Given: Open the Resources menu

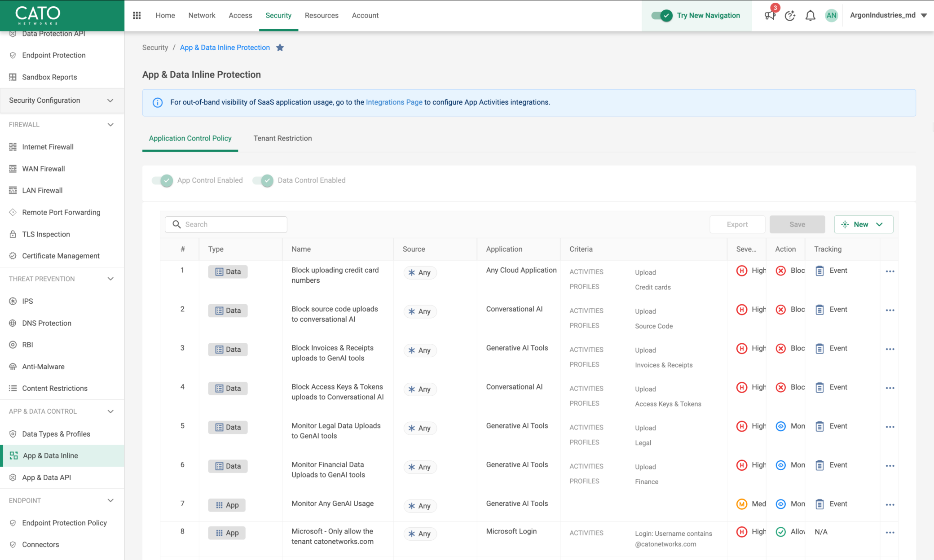Looking at the screenshot, I should point(322,15).
